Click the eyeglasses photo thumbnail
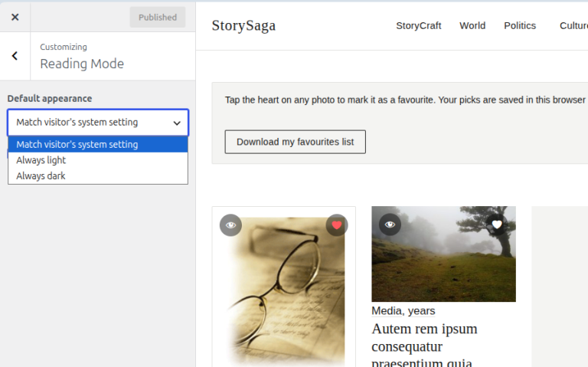 (284, 291)
